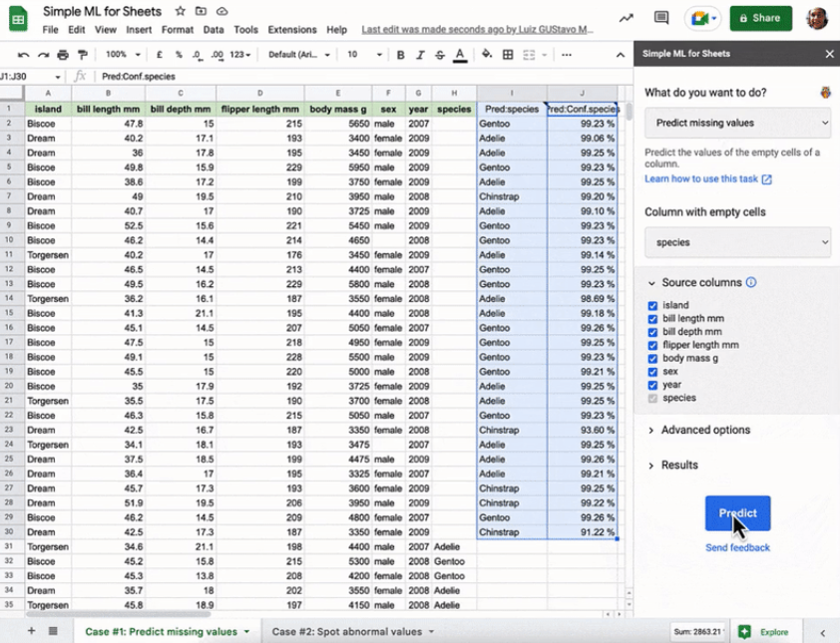Click Send feedback link
The width and height of the screenshot is (840, 643).
point(737,547)
